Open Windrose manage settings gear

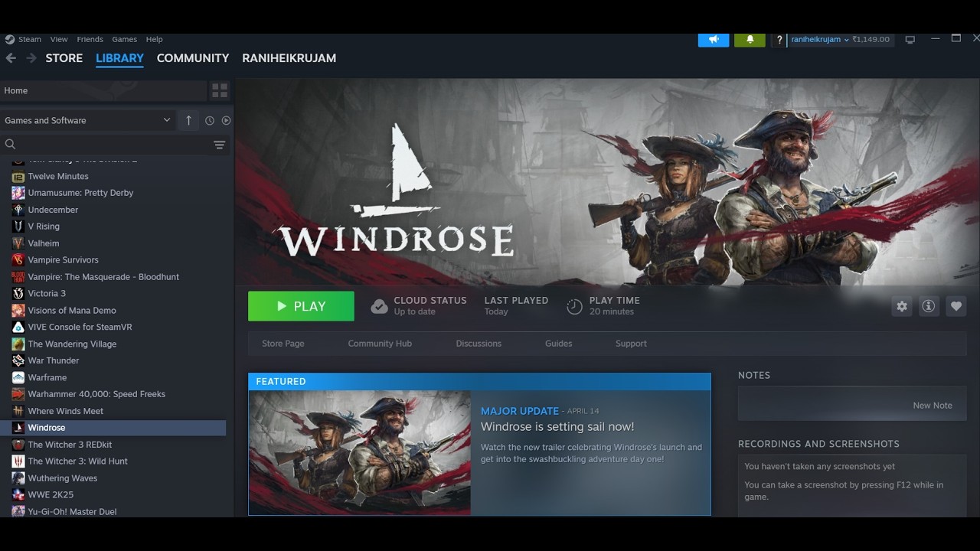(902, 306)
